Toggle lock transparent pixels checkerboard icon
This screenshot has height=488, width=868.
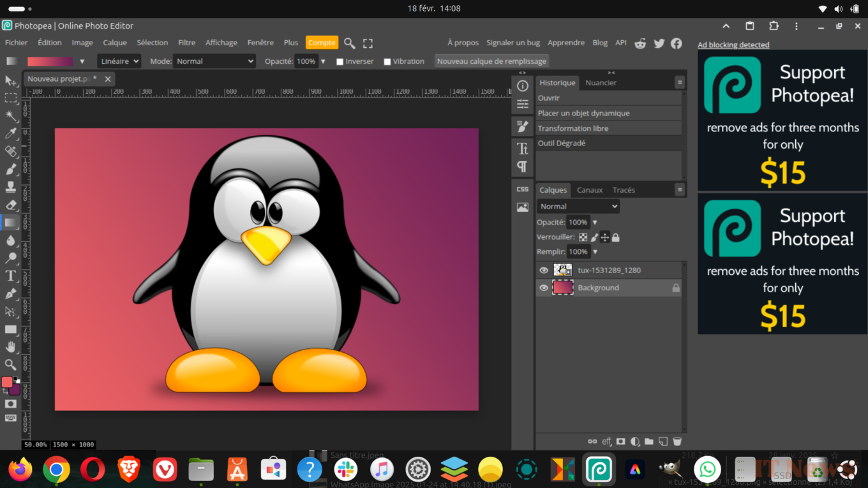coord(583,237)
